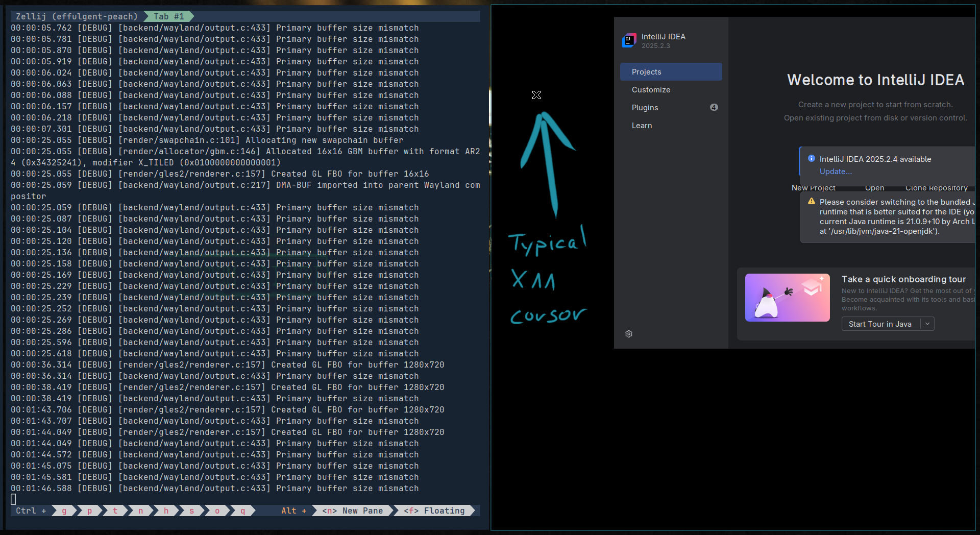Image resolution: width=980 pixels, height=535 pixels.
Task: Click the Plugins update count badge
Action: (x=714, y=107)
